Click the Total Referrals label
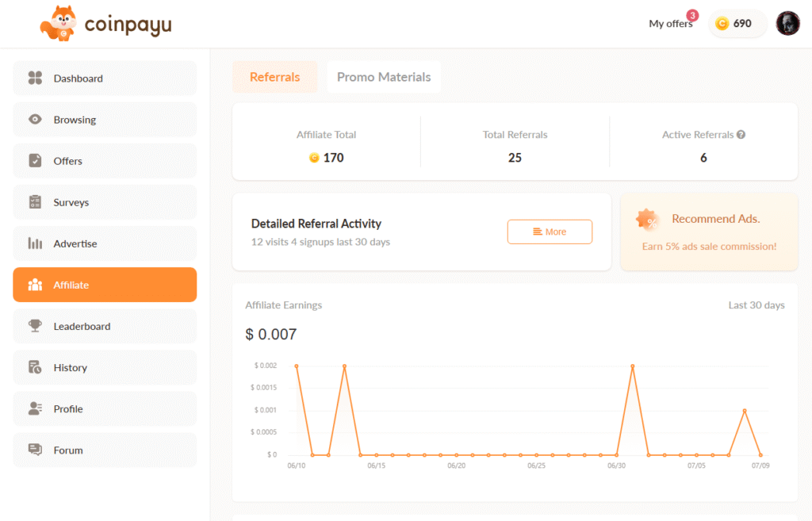Viewport: 812px width, 521px height. (x=515, y=135)
